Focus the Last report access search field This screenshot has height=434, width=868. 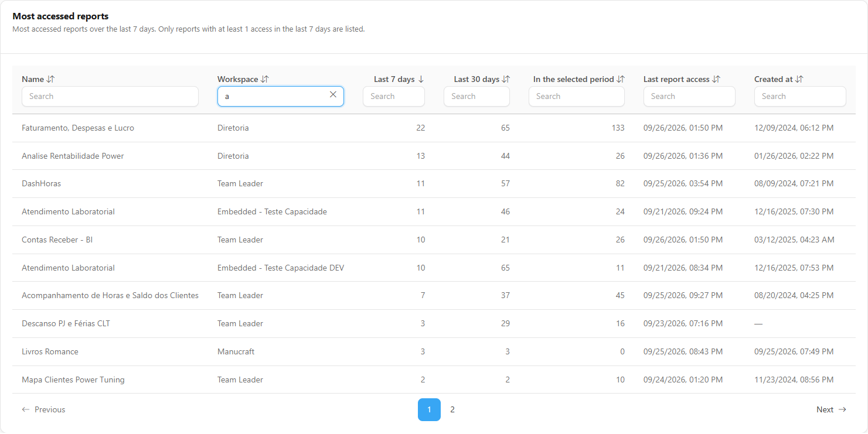[689, 97]
